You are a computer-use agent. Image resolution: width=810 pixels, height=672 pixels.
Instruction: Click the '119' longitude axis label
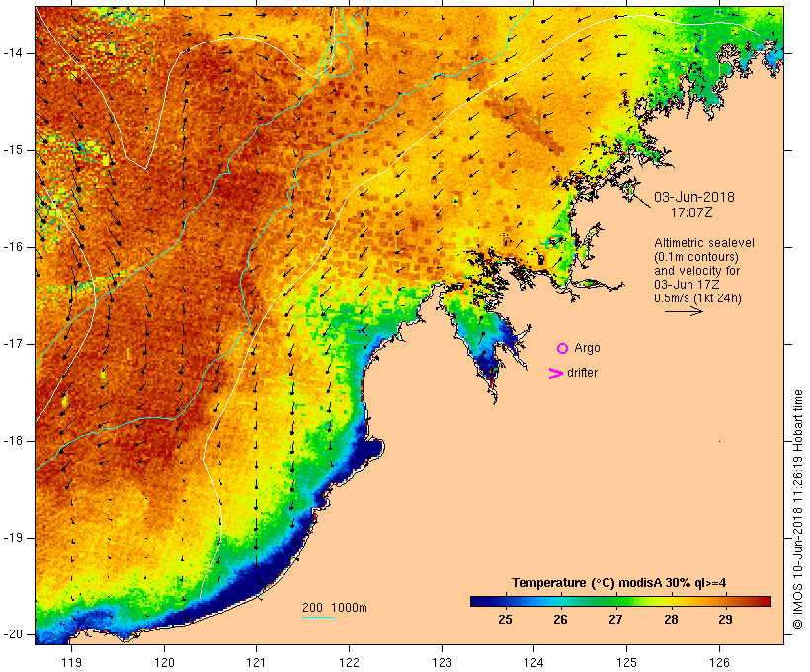[71, 663]
